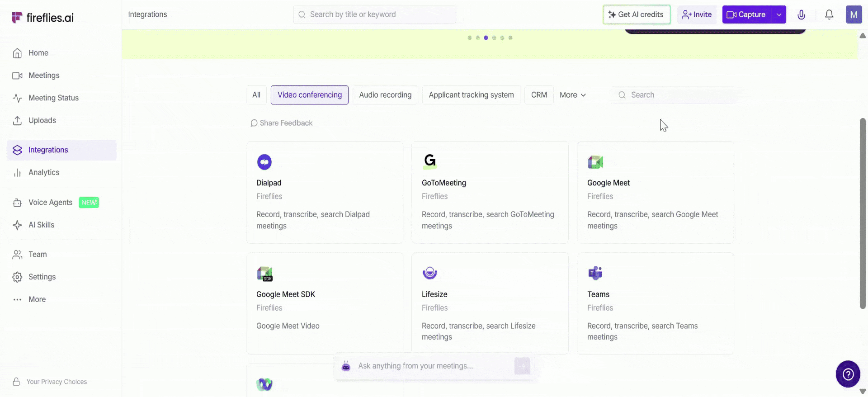This screenshot has height=397, width=868.
Task: Open the M user avatar menu
Action: coord(854,14)
